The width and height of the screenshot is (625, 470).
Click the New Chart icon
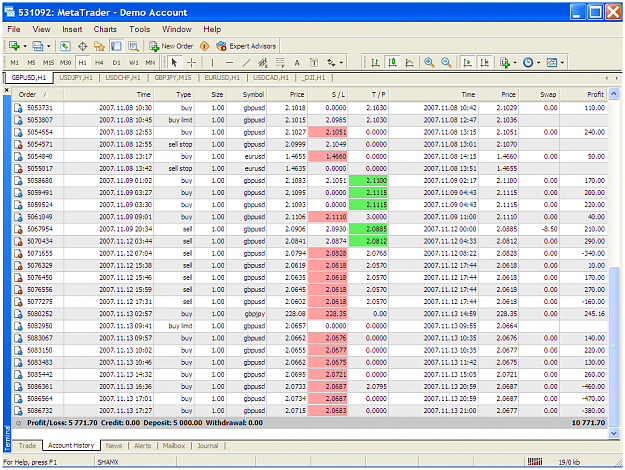point(14,46)
